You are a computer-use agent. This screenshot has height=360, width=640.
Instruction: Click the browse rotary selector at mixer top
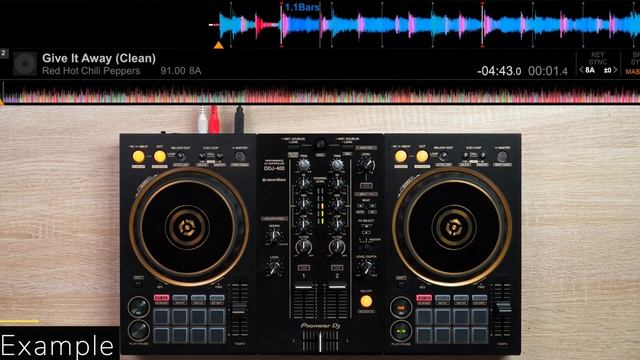(320, 144)
